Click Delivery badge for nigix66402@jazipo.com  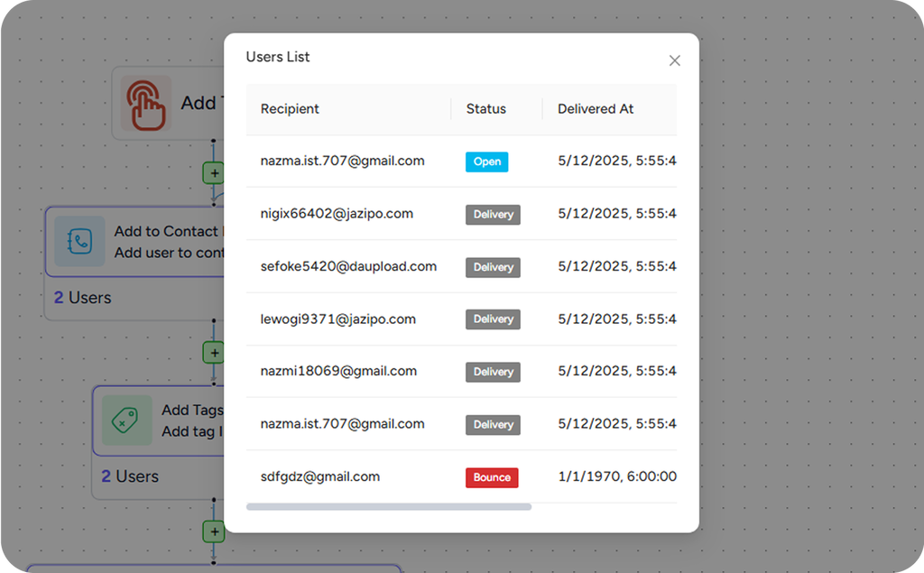tap(493, 215)
